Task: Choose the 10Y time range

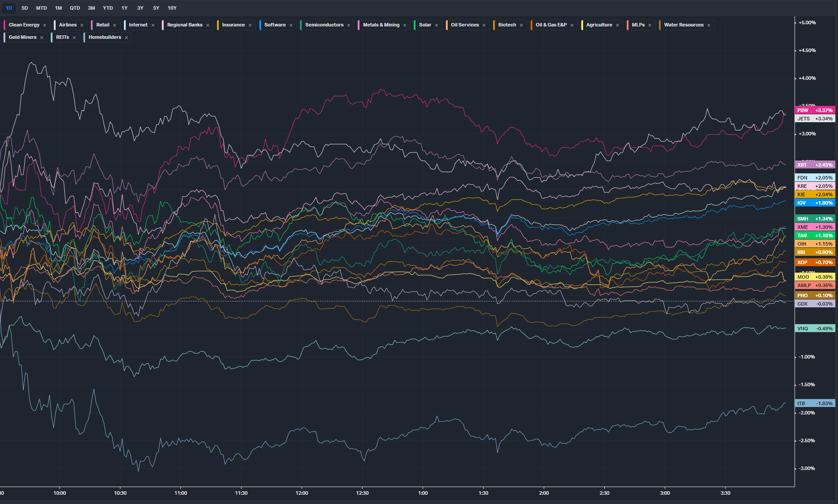Action: pyautogui.click(x=172, y=8)
